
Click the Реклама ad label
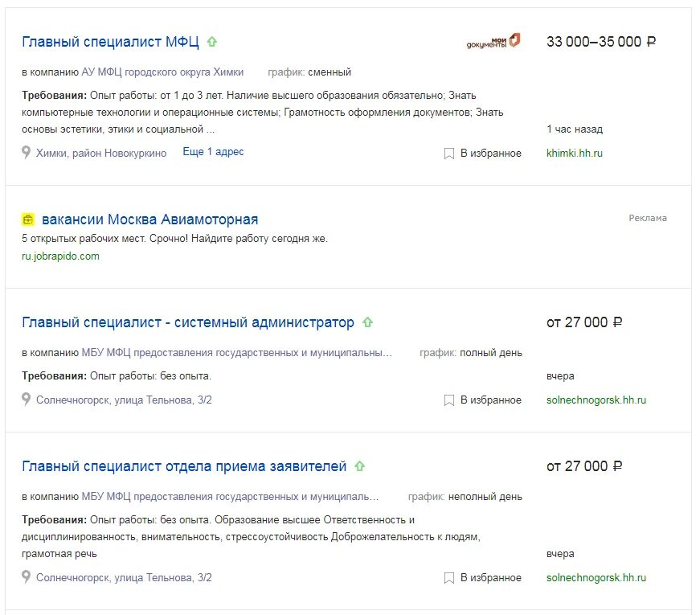pos(647,218)
